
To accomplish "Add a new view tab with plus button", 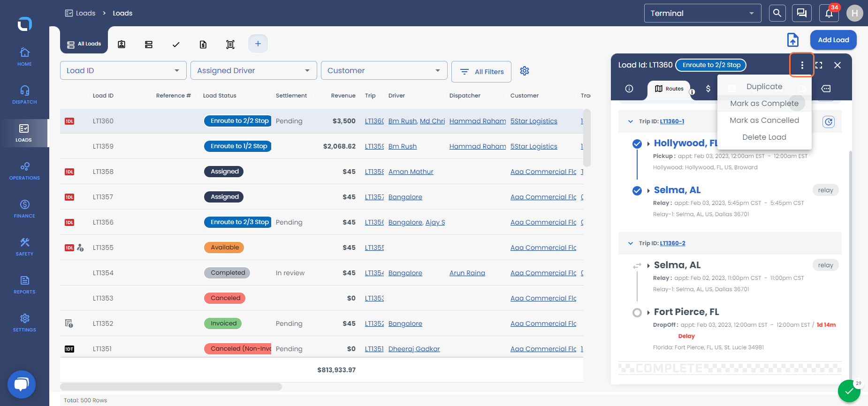I will point(258,44).
